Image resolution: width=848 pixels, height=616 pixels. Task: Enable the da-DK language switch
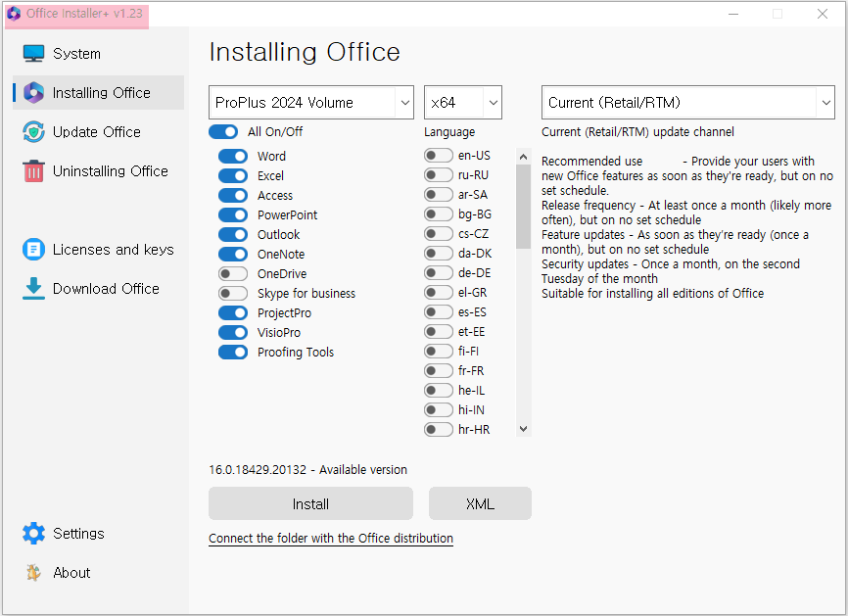pos(439,253)
